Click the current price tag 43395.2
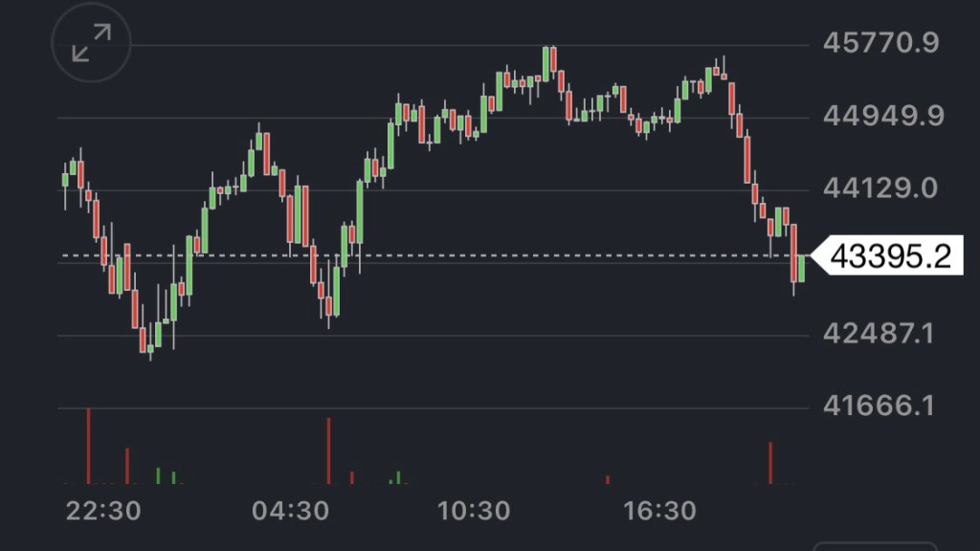 pyautogui.click(x=889, y=256)
